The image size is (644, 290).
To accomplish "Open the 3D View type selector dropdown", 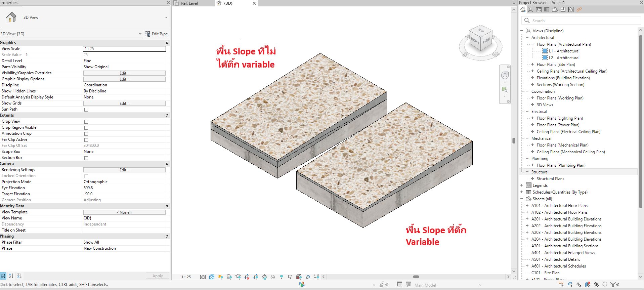I will [166, 17].
